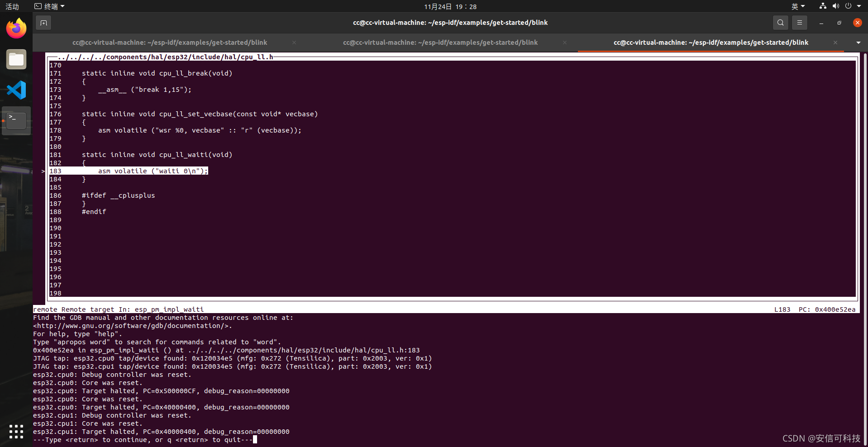Click the "break 1,15" asm line

(x=145, y=90)
